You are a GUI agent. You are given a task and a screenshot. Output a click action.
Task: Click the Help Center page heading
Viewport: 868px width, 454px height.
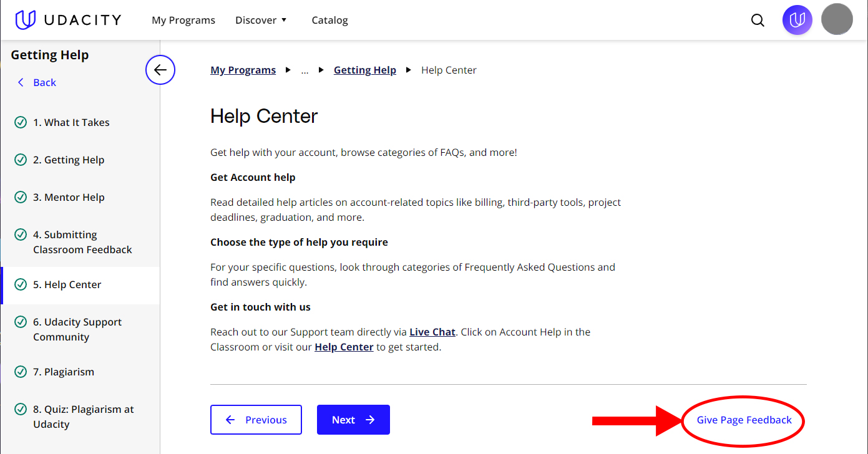[x=264, y=116]
